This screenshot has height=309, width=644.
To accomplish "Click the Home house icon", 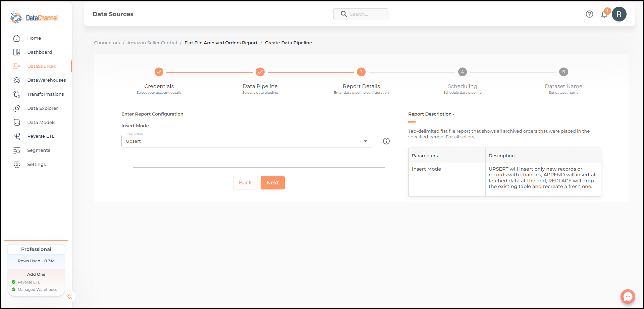I will 17,38.
